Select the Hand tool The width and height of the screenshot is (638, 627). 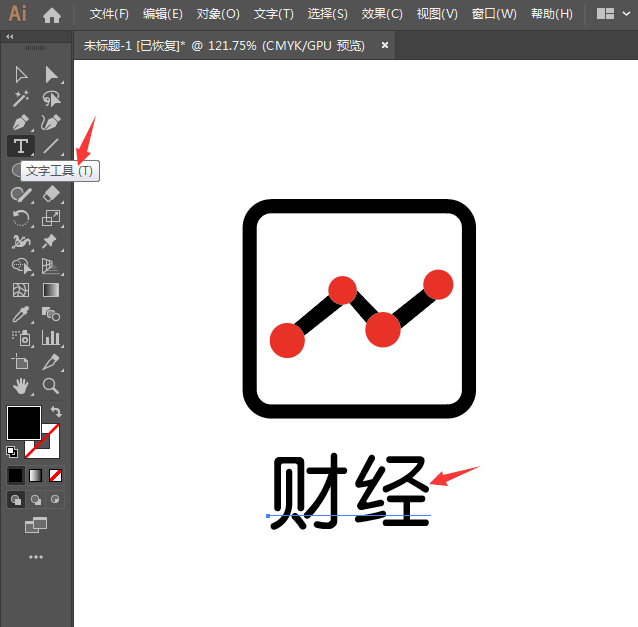pos(21,386)
